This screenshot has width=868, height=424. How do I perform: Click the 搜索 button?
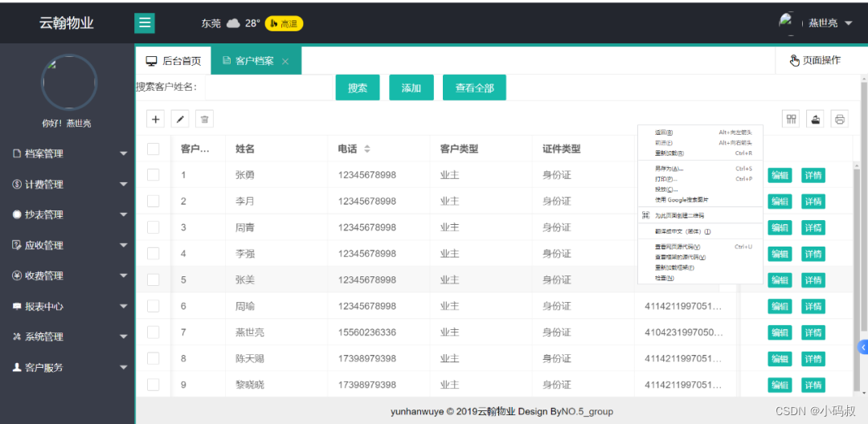358,88
